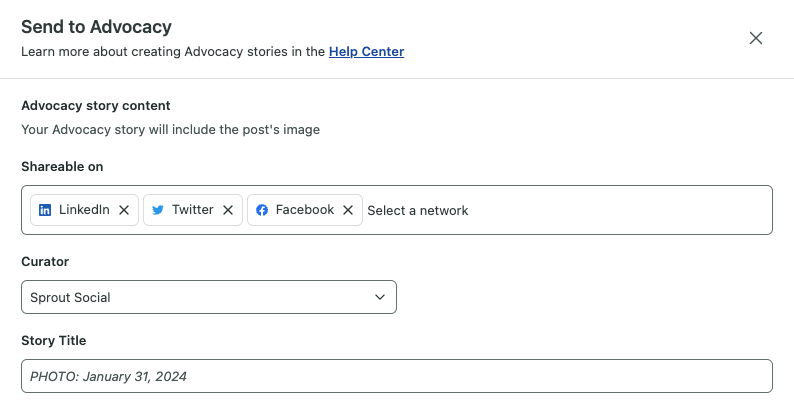The height and width of the screenshot is (405, 794).
Task: Close the Send to Advocacy dialog
Action: coord(756,38)
